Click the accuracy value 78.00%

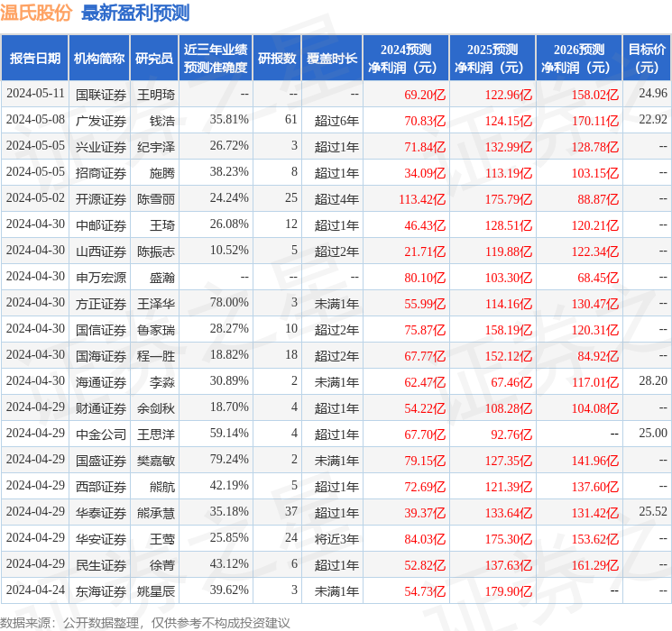pyautogui.click(x=229, y=303)
